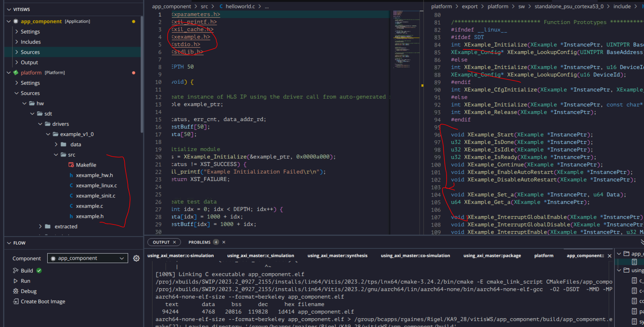This screenshot has width=644, height=327.
Task: Close the app_component output tab
Action: (x=609, y=256)
